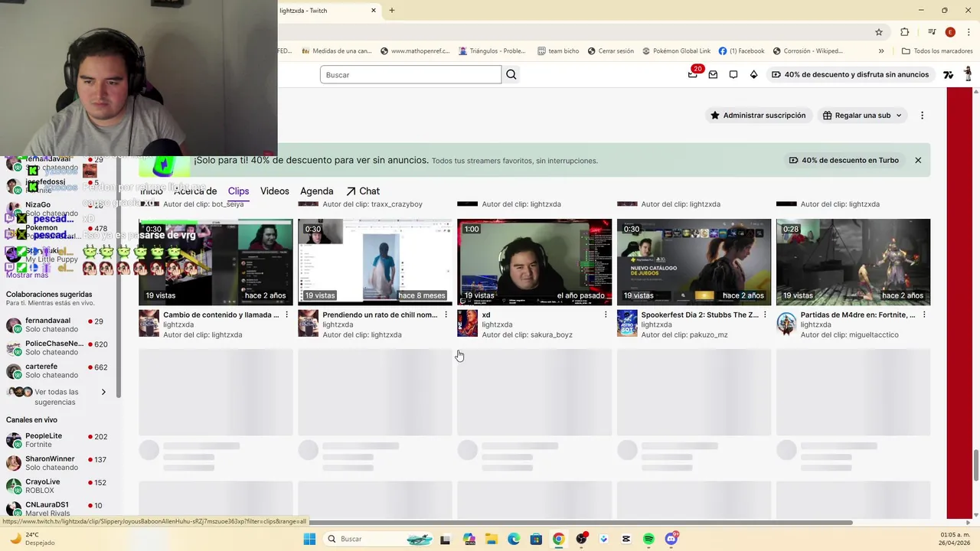The width and height of the screenshot is (980, 551).
Task: Open the Windows Start menu
Action: 309,539
